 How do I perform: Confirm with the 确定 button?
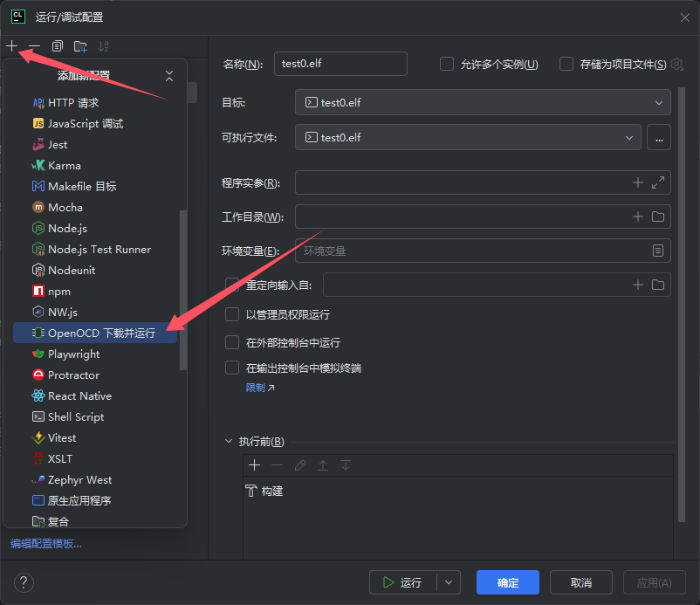tap(508, 582)
